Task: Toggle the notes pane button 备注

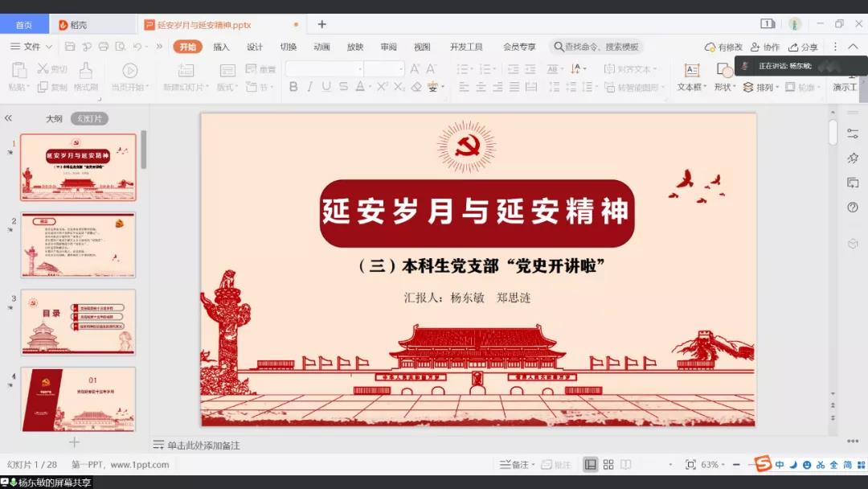Action: coord(514,465)
